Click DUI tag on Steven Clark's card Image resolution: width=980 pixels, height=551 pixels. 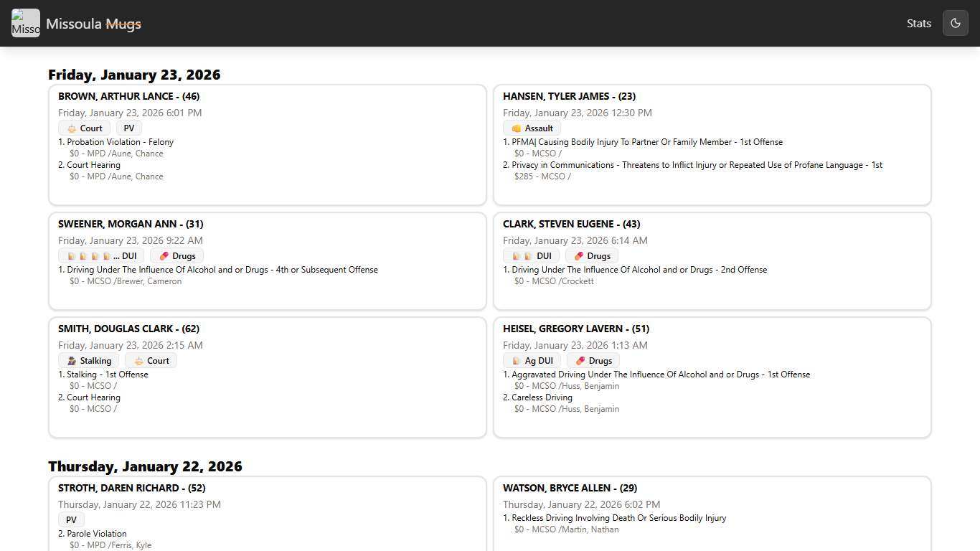click(531, 256)
